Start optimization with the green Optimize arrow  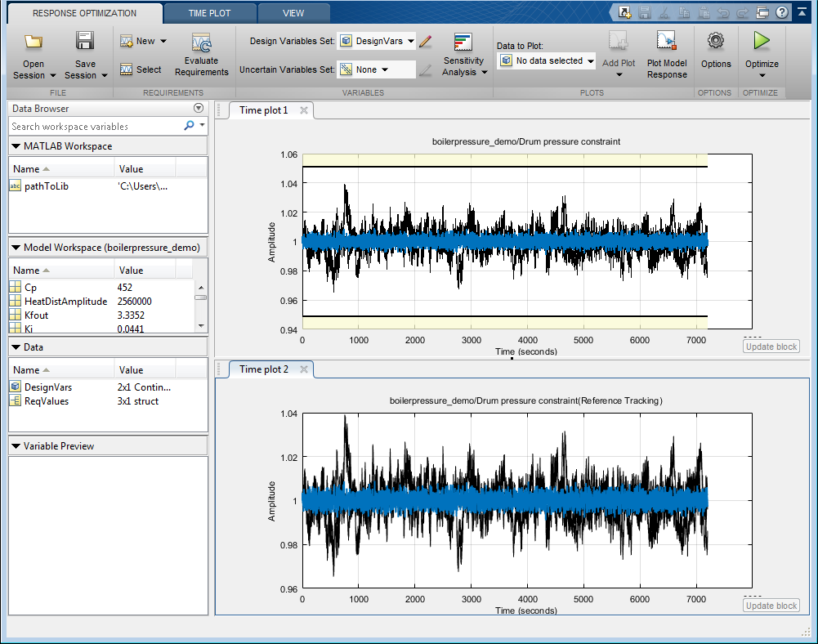(x=762, y=41)
